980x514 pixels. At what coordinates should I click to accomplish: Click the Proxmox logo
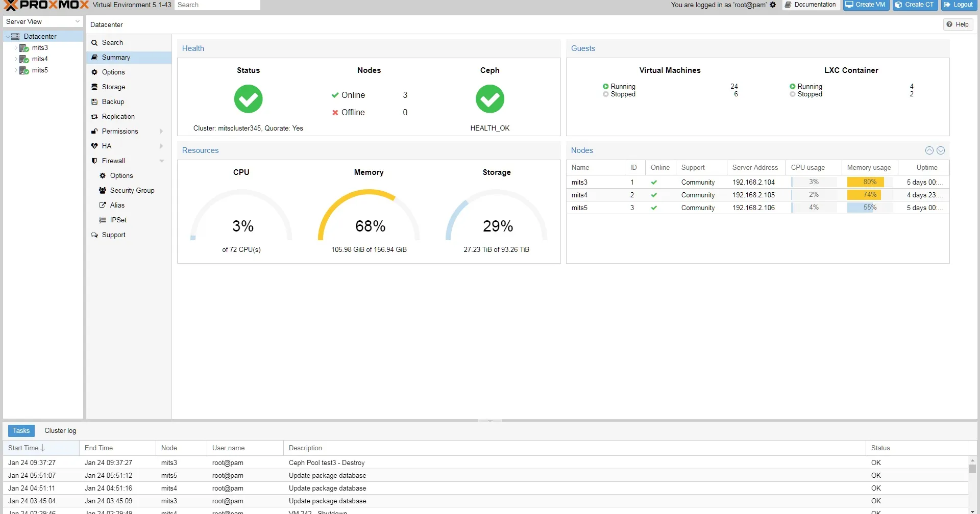pos(46,5)
